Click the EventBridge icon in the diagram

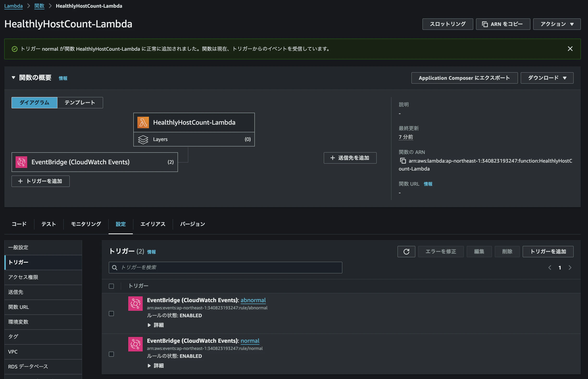(21, 162)
